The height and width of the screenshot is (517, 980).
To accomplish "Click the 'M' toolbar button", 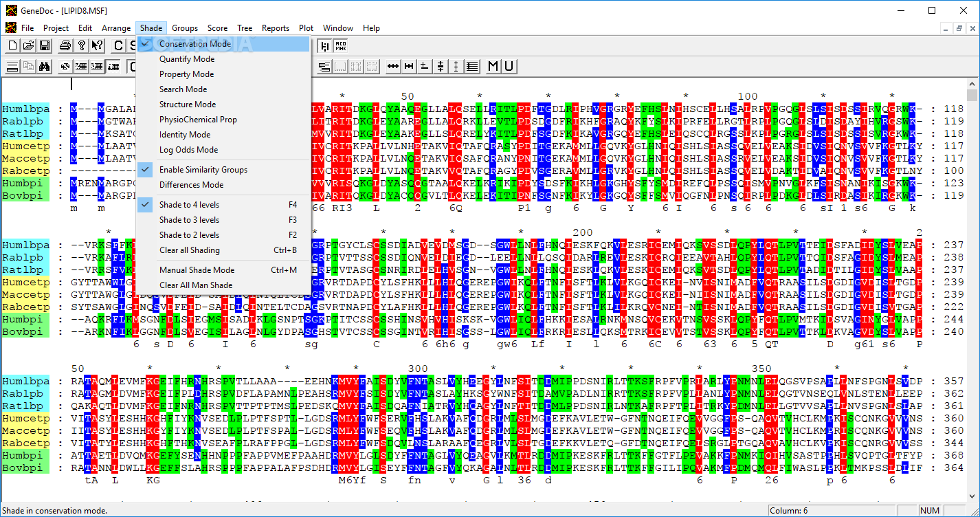I will (x=493, y=67).
